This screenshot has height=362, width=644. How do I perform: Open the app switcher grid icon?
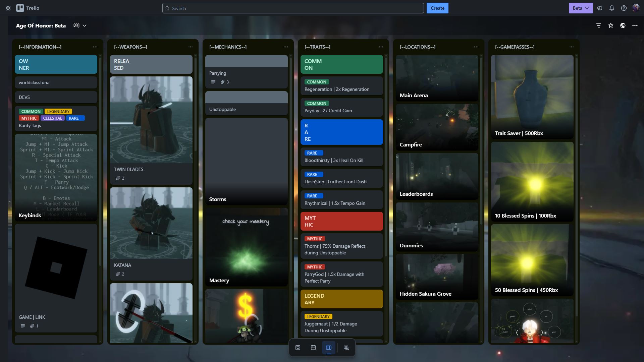coord(8,8)
